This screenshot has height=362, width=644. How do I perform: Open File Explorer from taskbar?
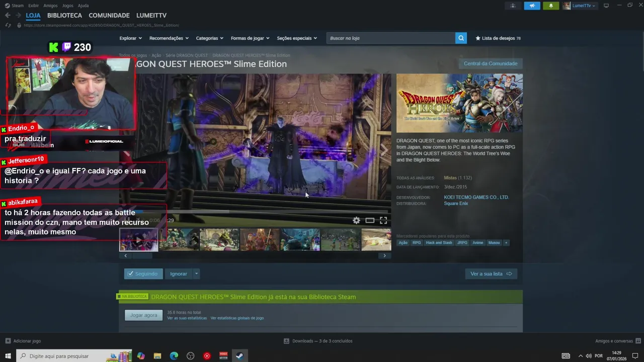click(157, 356)
